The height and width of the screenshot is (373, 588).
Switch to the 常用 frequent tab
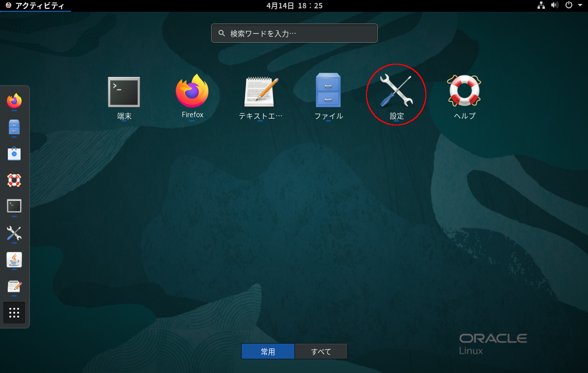268,351
